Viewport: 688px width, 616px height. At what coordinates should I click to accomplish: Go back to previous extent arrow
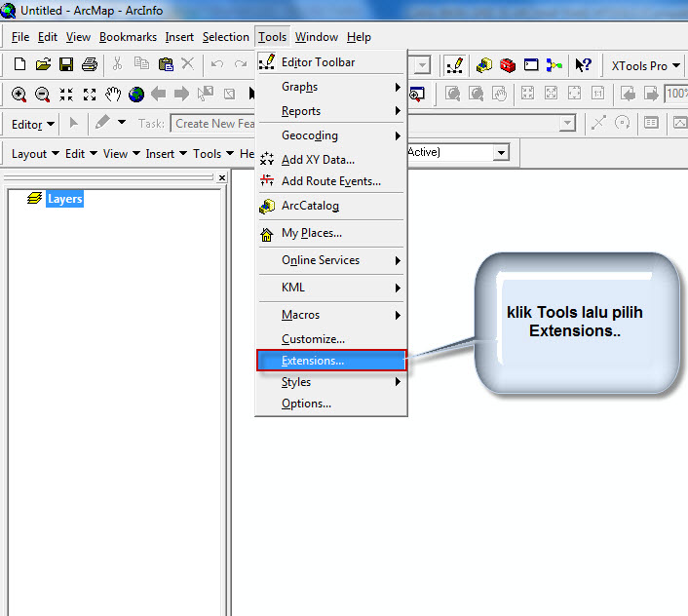[159, 94]
